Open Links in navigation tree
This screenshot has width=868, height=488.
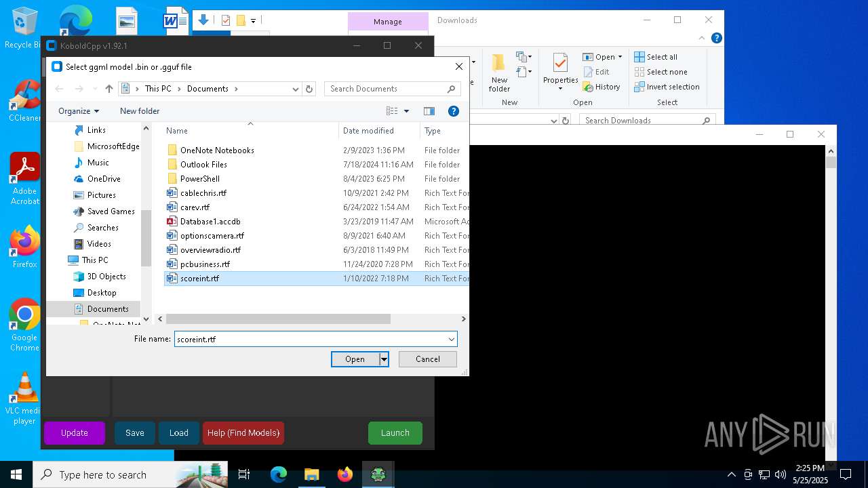96,130
